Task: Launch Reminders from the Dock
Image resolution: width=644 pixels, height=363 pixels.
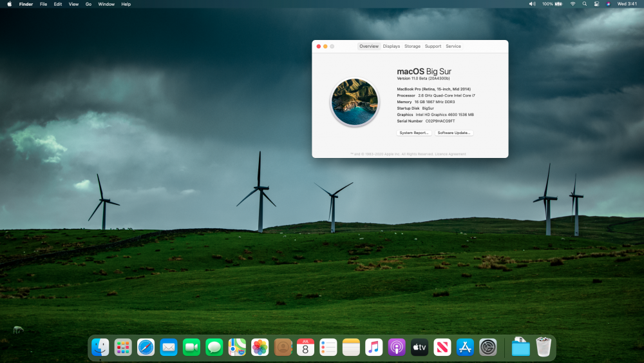Action: coord(328,348)
